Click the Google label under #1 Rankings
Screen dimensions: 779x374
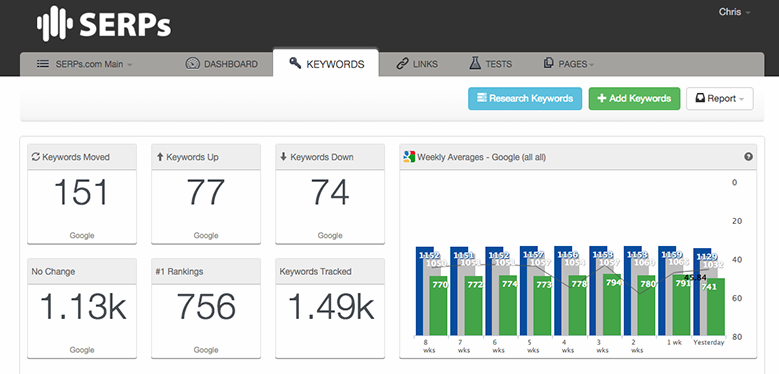[x=206, y=350]
